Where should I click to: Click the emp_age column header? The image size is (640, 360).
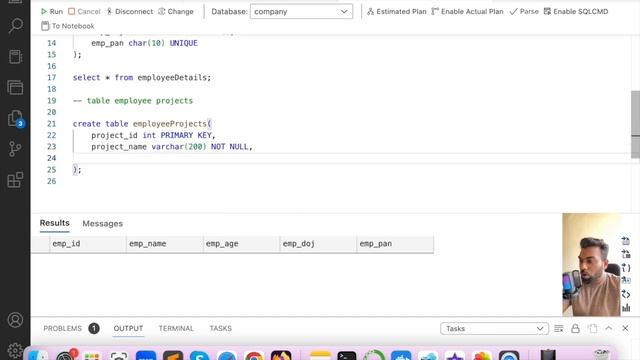tap(241, 244)
